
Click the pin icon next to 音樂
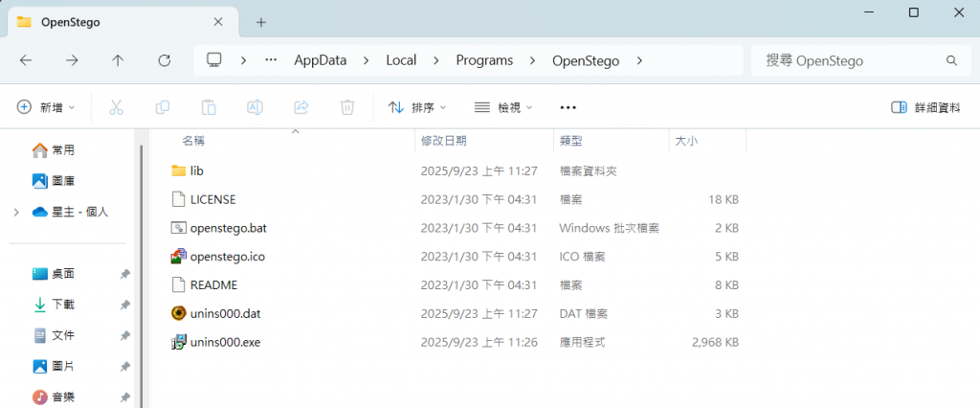click(x=125, y=397)
